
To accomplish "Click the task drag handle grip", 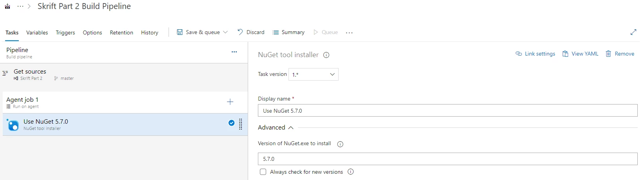I will (241, 124).
